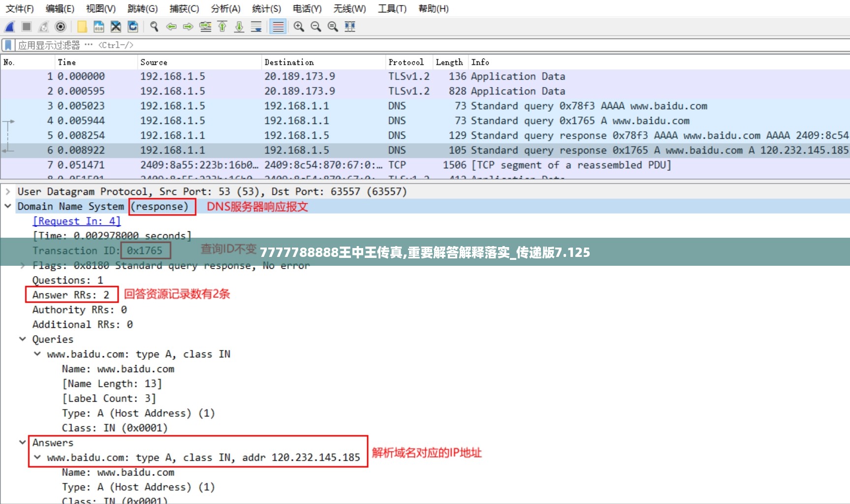The image size is (850, 504).
Task: Close the current capture file
Action: click(x=116, y=27)
